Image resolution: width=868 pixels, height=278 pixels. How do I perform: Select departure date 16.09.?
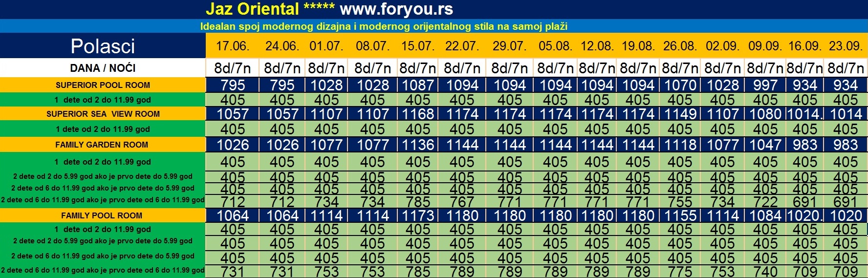[x=804, y=46]
